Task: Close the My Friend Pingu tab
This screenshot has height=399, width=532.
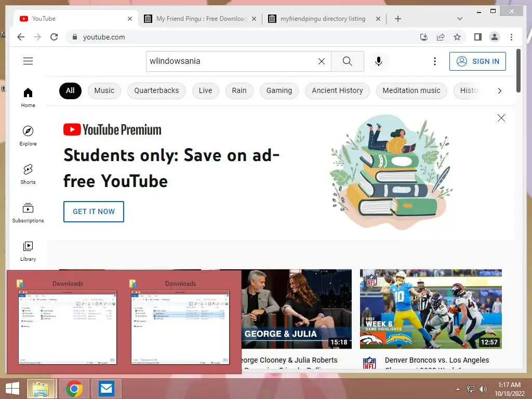Action: tap(254, 19)
